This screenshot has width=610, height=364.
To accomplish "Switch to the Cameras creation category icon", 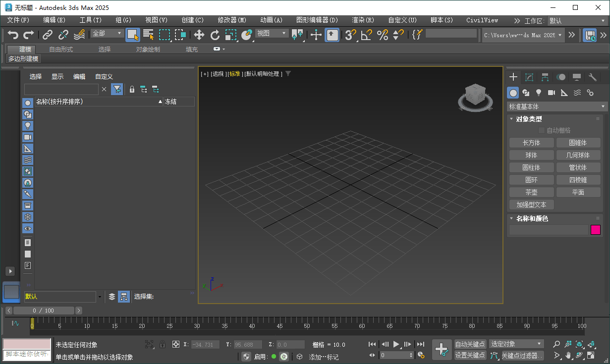I will coord(552,93).
